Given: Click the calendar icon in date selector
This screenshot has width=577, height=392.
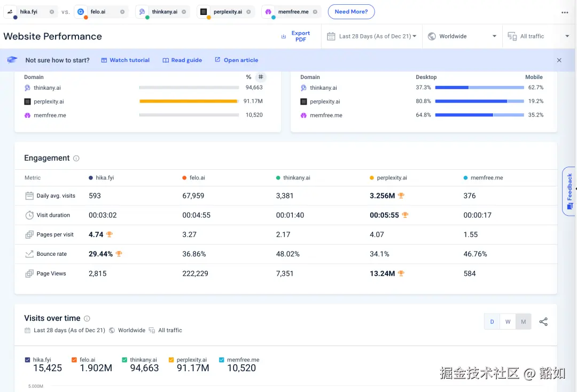Looking at the screenshot, I should coord(331,36).
